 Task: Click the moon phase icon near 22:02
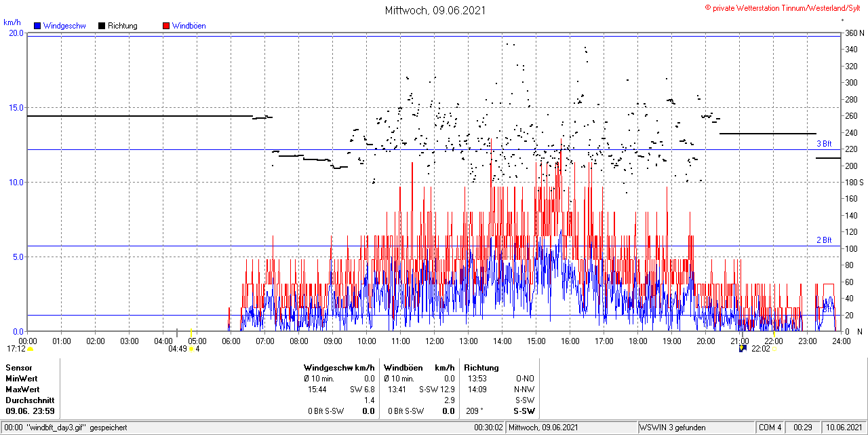pos(743,348)
